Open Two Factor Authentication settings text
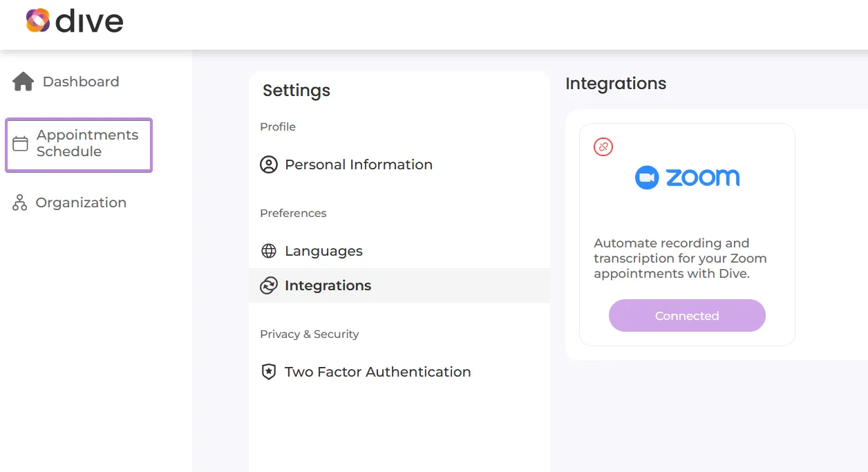Viewport: 868px width, 472px height. (x=377, y=372)
